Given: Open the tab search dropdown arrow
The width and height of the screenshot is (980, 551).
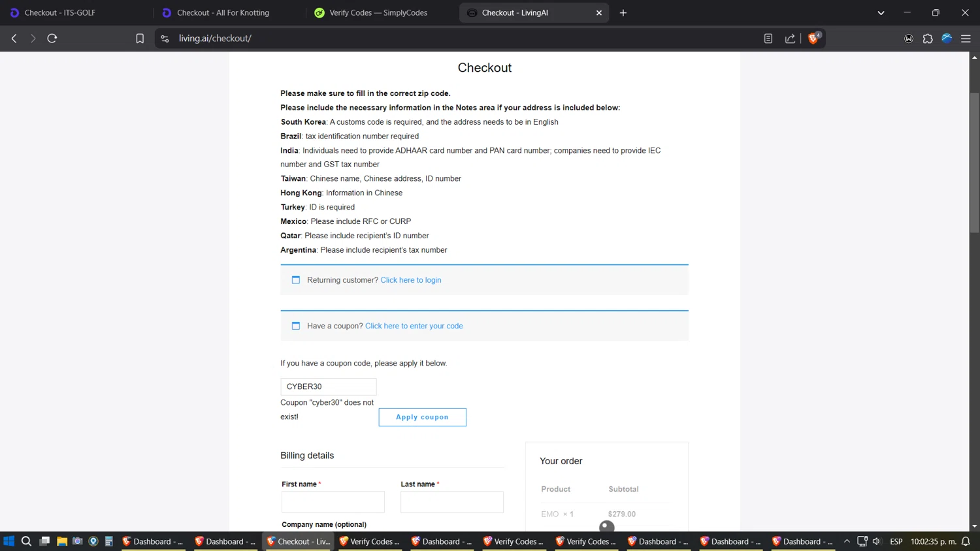Looking at the screenshot, I should click(881, 12).
